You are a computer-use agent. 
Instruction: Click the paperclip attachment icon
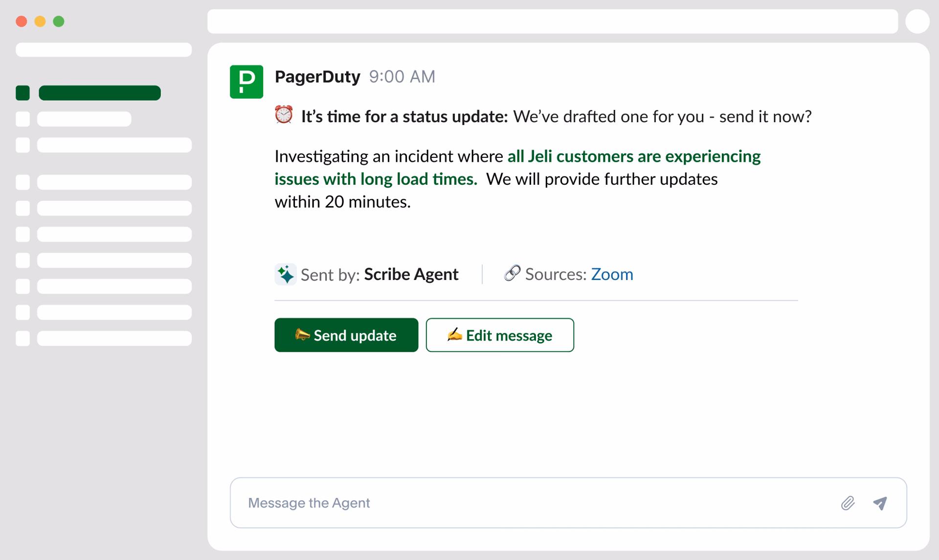(849, 502)
